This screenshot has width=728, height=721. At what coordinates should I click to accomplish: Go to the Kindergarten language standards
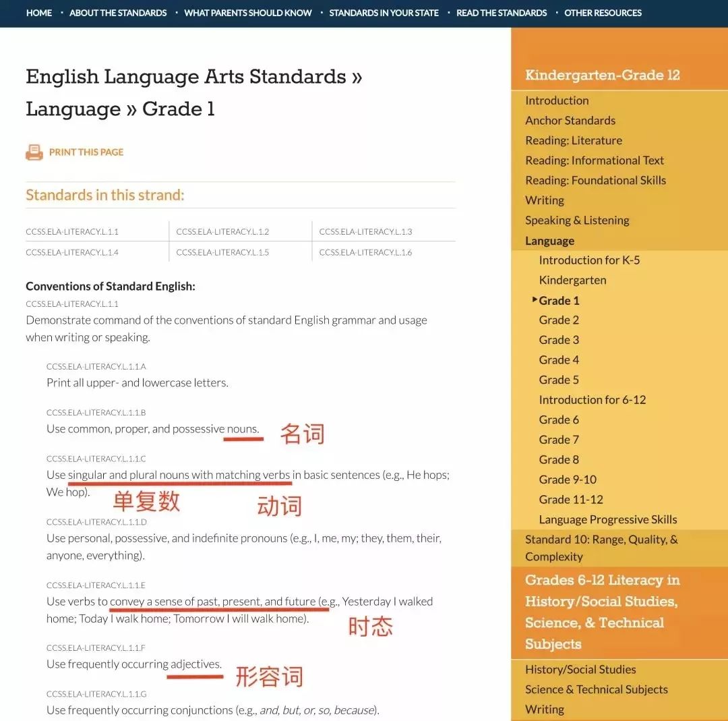572,280
